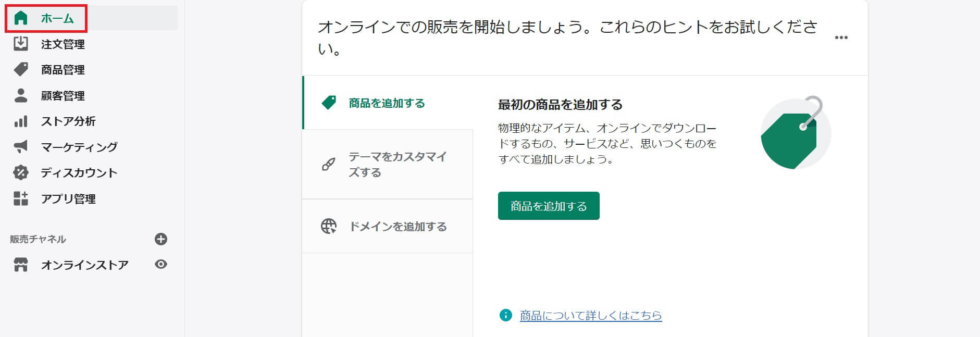The image size is (980, 337).
Task: Add a sales channel with plus icon
Action: (x=161, y=239)
